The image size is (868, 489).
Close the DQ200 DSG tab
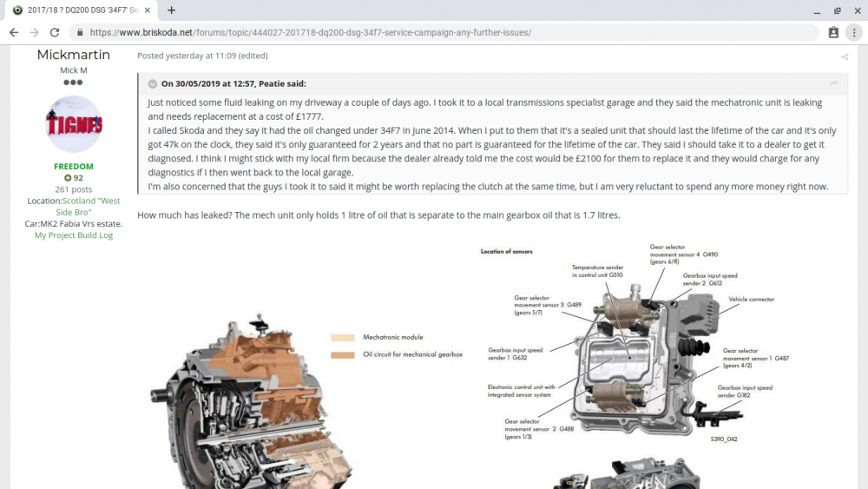148,10
